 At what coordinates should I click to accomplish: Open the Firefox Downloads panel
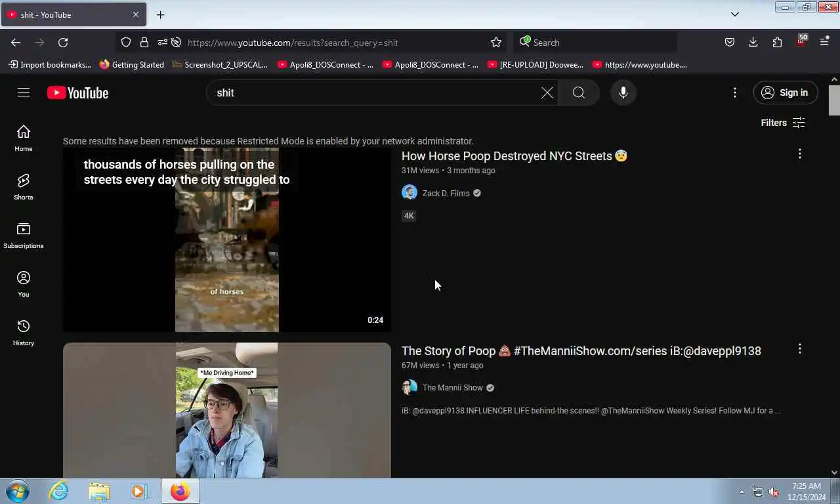tap(753, 42)
